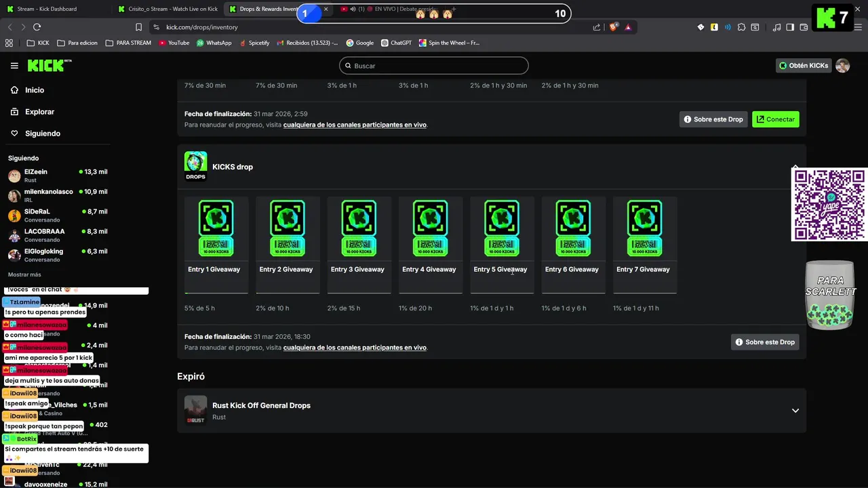Select the Entry 2 Giveaway reward image
This screenshot has height=488, width=868.
pyautogui.click(x=288, y=228)
